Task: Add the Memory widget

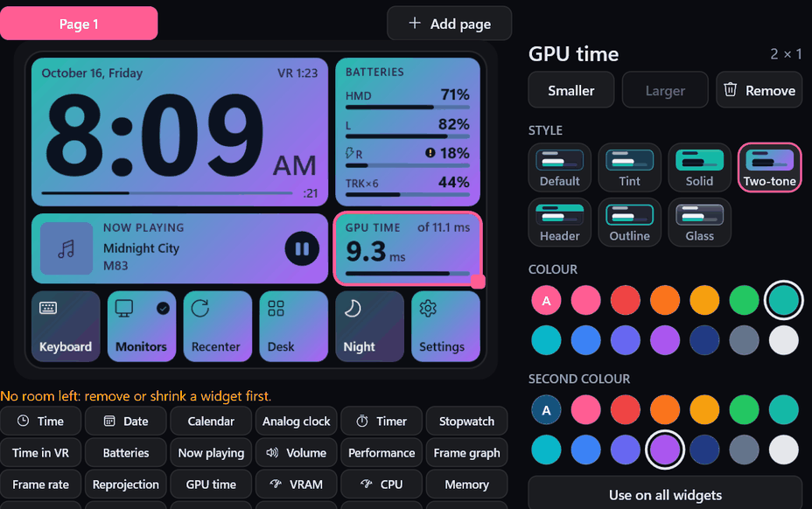Action: [466, 485]
